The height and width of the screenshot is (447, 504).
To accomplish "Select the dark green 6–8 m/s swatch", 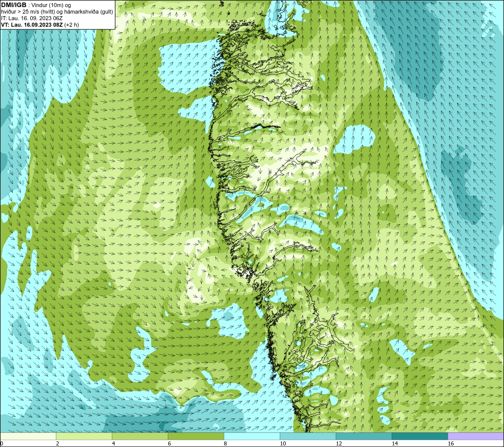I will [x=196, y=436].
